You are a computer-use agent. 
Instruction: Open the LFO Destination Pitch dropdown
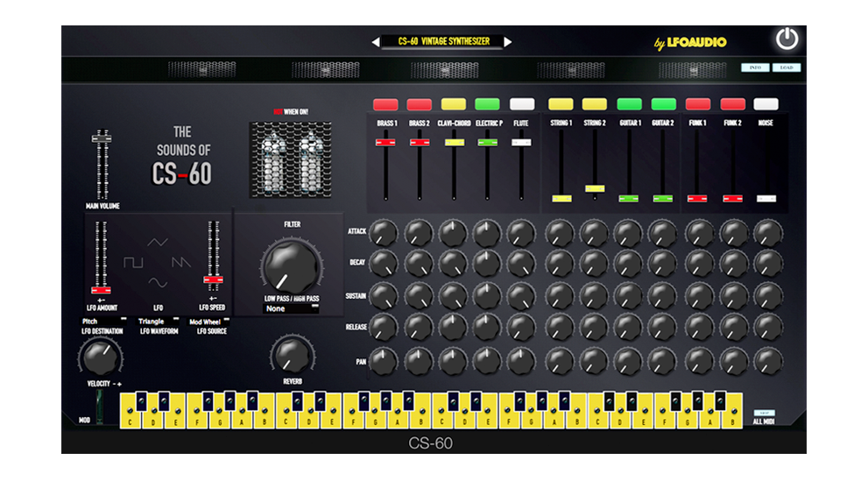point(103,321)
